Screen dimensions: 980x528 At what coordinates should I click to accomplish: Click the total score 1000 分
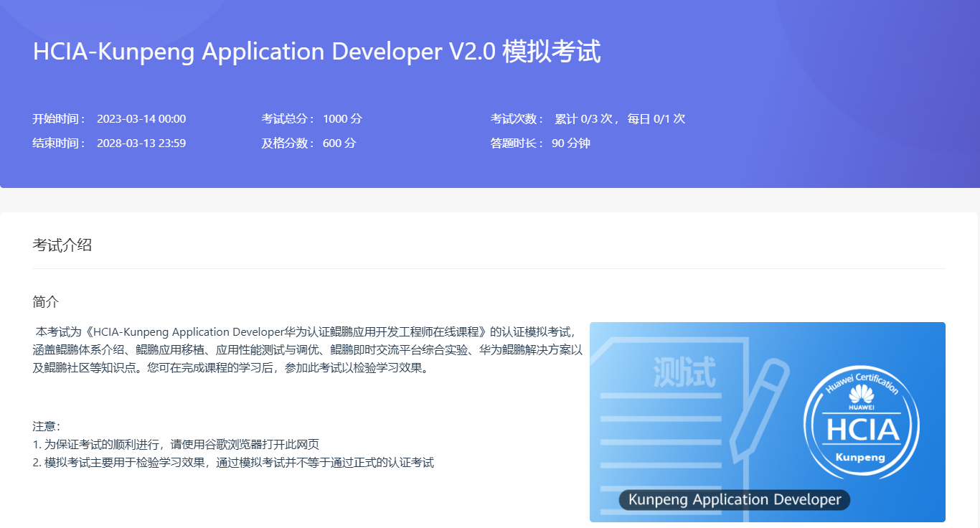pyautogui.click(x=342, y=119)
